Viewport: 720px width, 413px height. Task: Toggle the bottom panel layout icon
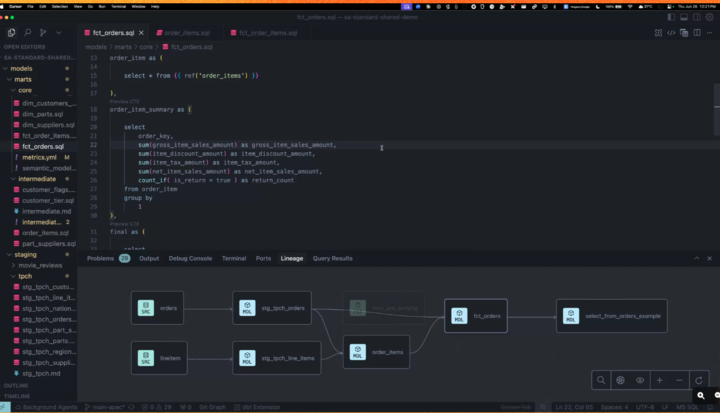684,17
